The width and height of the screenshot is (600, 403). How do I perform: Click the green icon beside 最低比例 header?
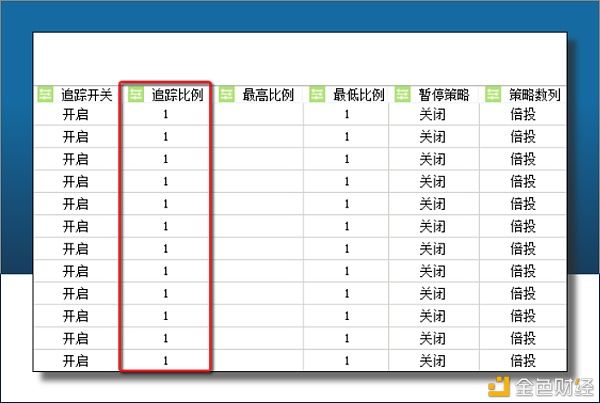click(317, 95)
